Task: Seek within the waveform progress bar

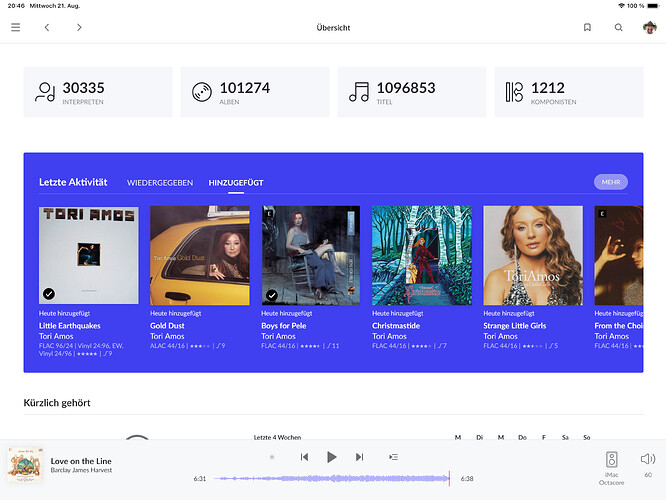Action: pyautogui.click(x=331, y=478)
